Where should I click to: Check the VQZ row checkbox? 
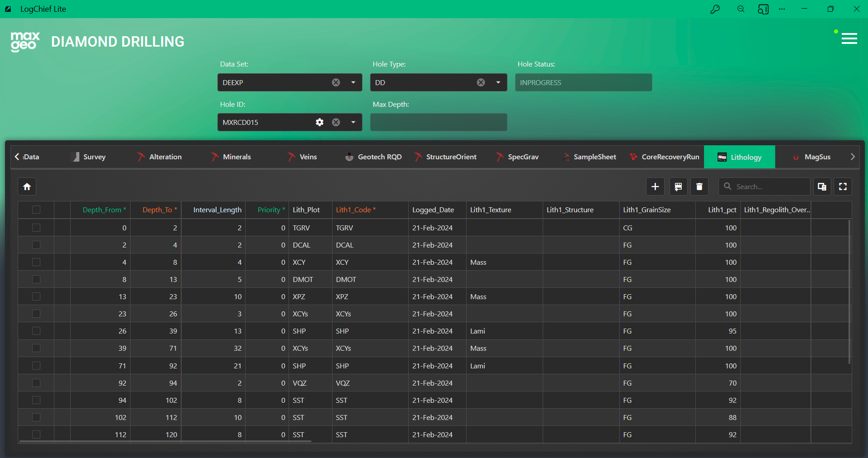point(36,383)
